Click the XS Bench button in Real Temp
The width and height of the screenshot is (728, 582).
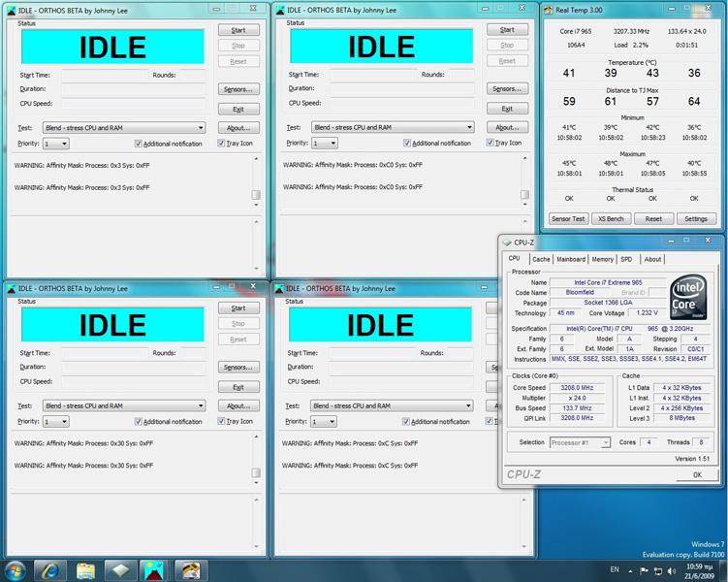(611, 219)
